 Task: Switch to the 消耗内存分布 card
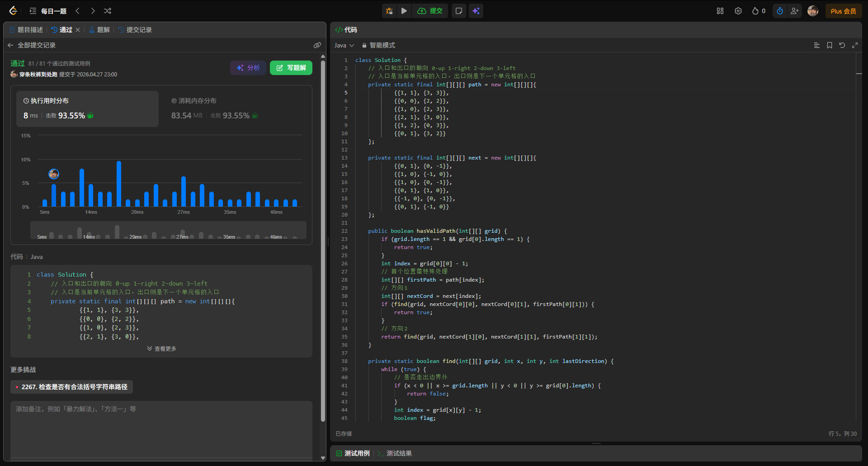click(235, 108)
